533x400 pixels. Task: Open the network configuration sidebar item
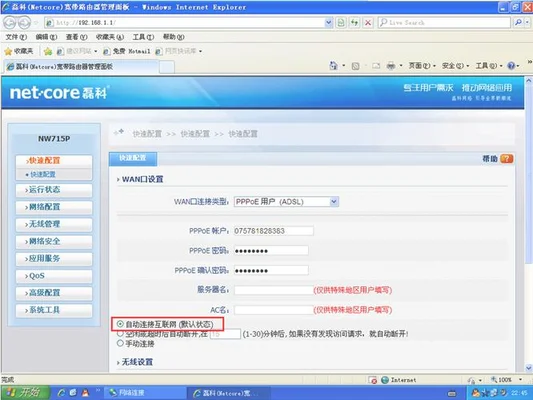[x=54, y=207]
